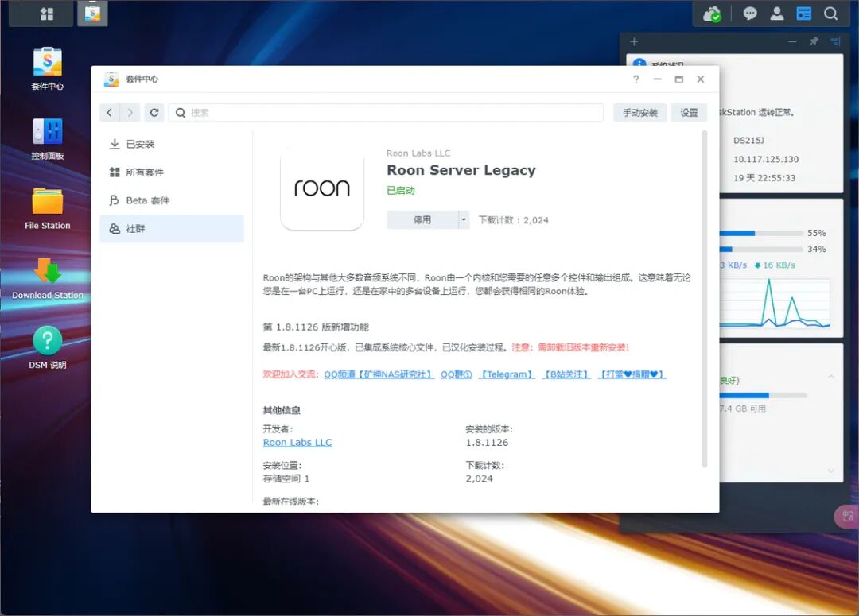The width and height of the screenshot is (859, 616).
Task: Refresh the Package Center page
Action: (x=154, y=113)
